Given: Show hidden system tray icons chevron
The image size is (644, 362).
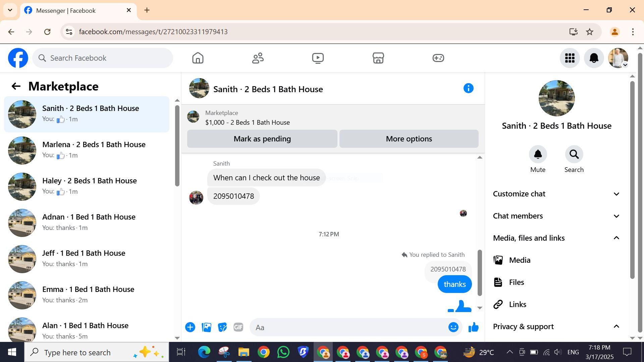Looking at the screenshot, I should coord(509,352).
